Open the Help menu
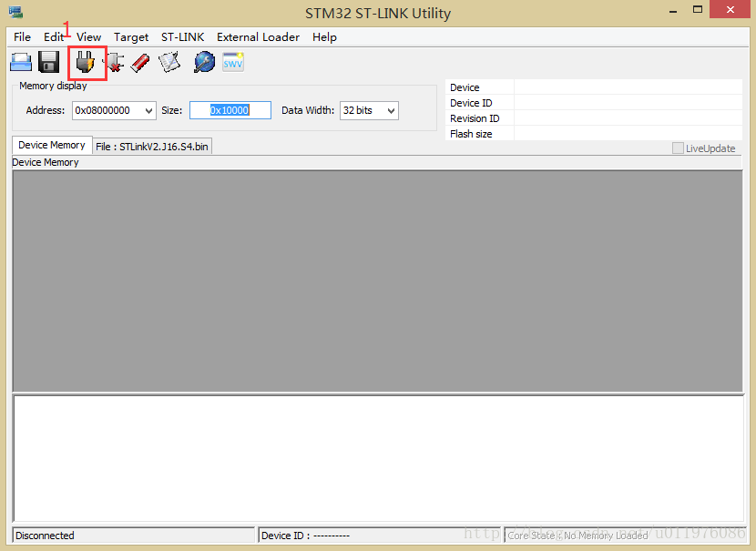The image size is (756, 551). pos(324,37)
